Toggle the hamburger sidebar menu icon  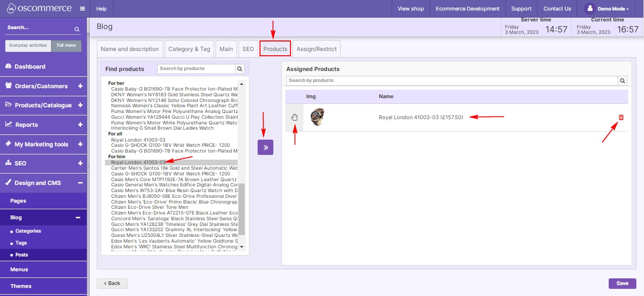[83, 9]
